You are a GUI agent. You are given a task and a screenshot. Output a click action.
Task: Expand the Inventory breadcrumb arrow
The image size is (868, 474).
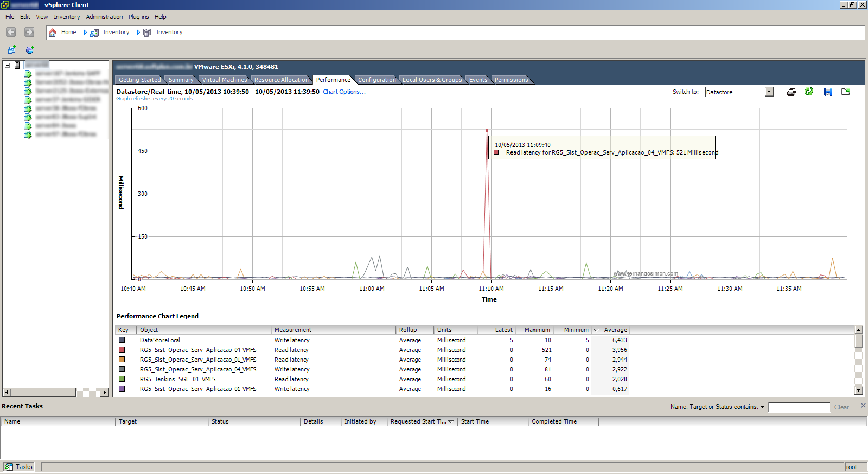[138, 33]
